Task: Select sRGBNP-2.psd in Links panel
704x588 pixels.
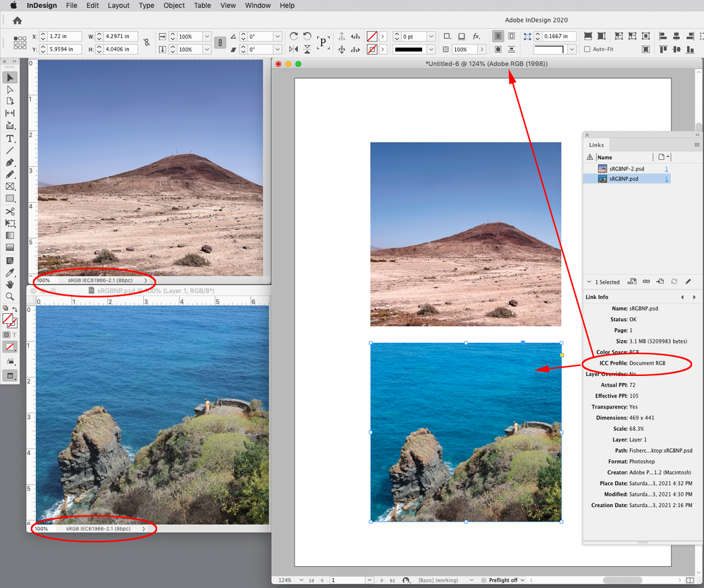Action: tap(626, 168)
